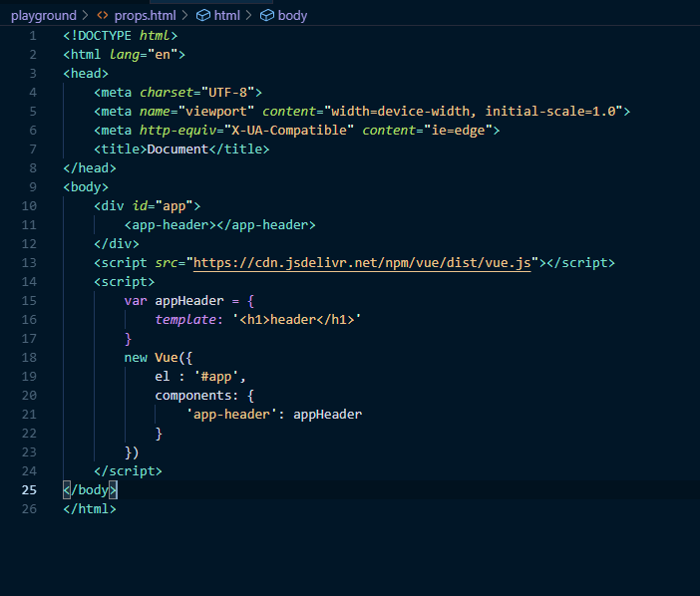
Task: Click the 'components' property on line 20
Action: click(192, 396)
